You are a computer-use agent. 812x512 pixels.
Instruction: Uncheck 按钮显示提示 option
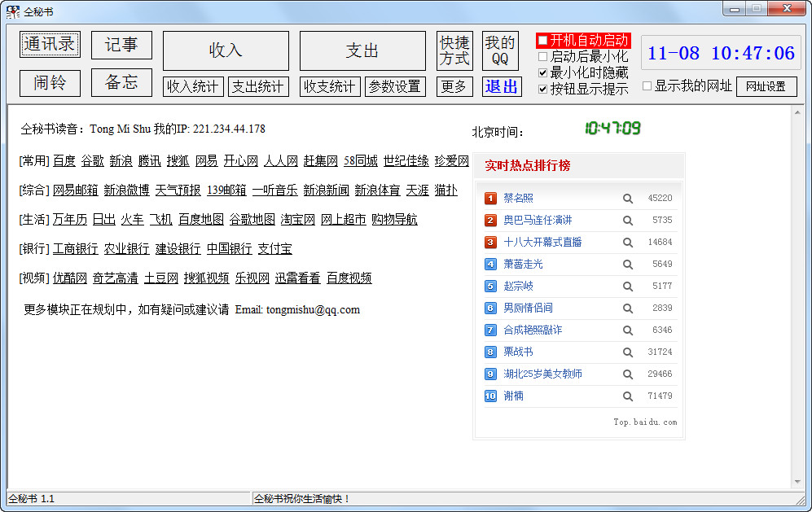click(x=542, y=89)
